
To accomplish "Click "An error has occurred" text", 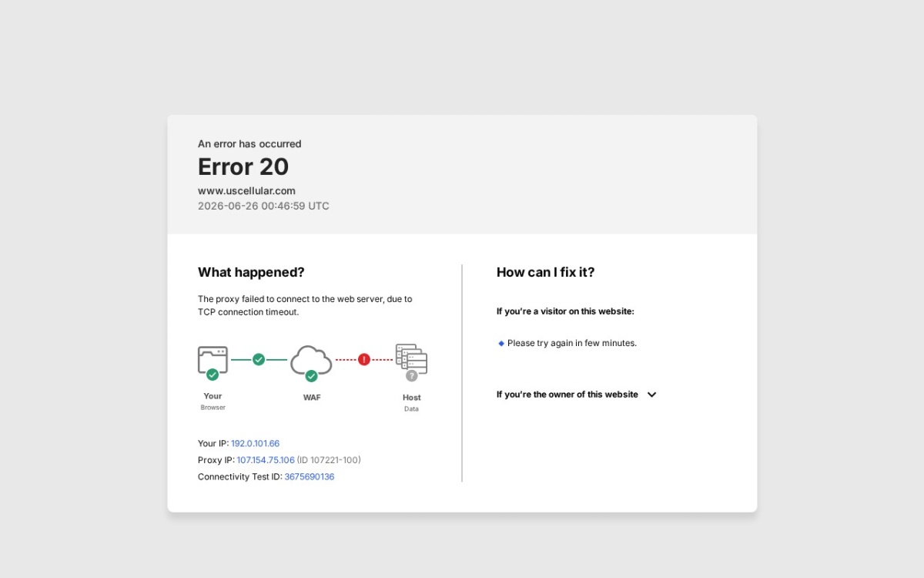I will click(x=249, y=144).
